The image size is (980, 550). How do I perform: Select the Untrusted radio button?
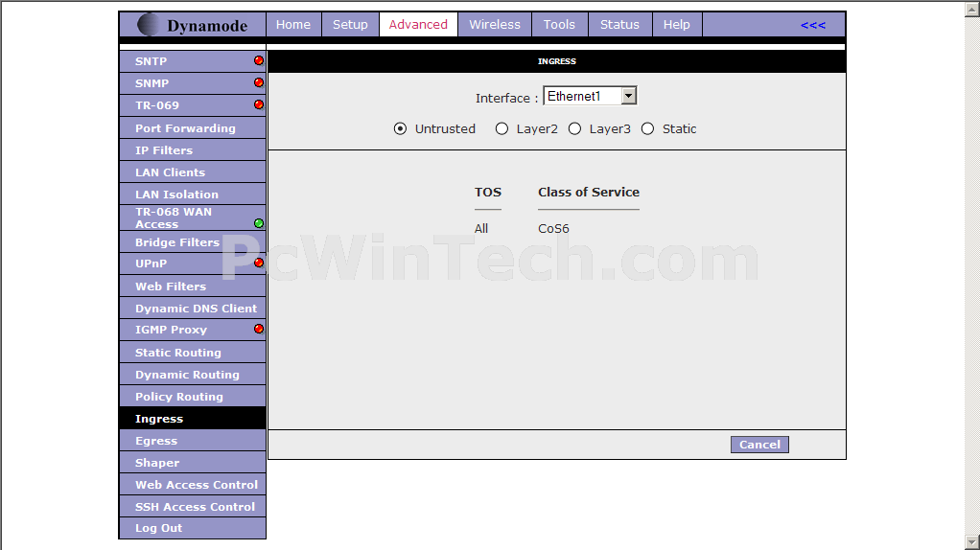coord(400,128)
